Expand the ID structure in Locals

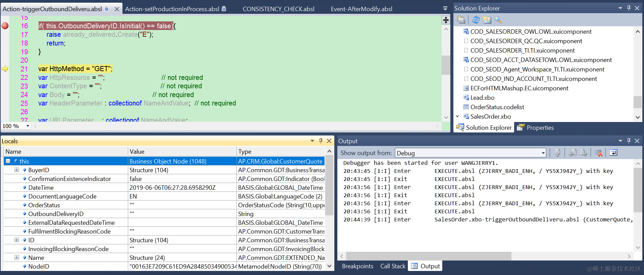pyautogui.click(x=17, y=240)
